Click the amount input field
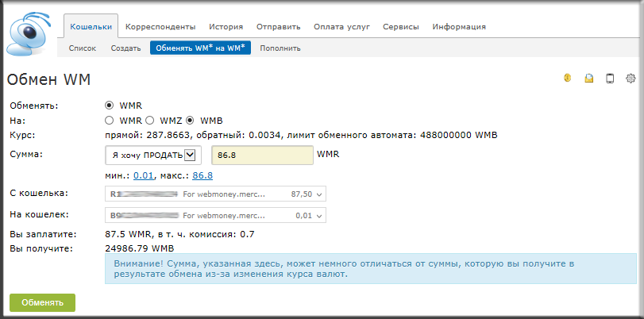Screen dimensions: 644x319 (261, 154)
